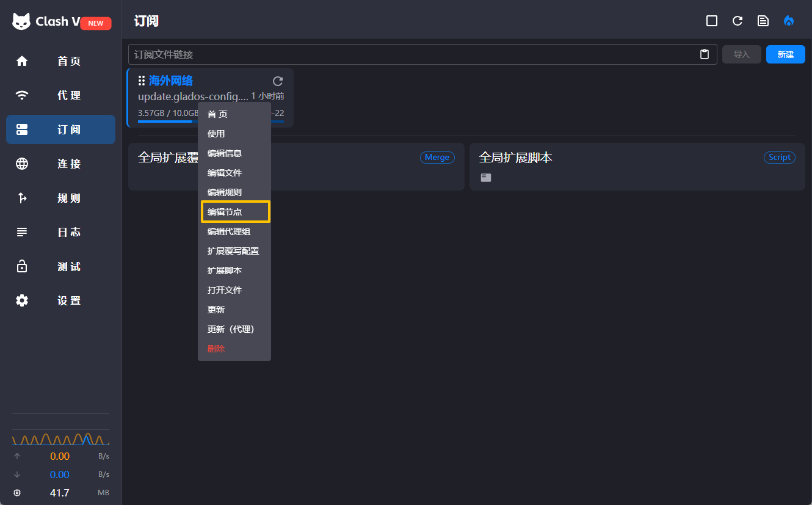This screenshot has width=812, height=505.
Task: Choose the red 删除 menu entry
Action: coord(234,349)
